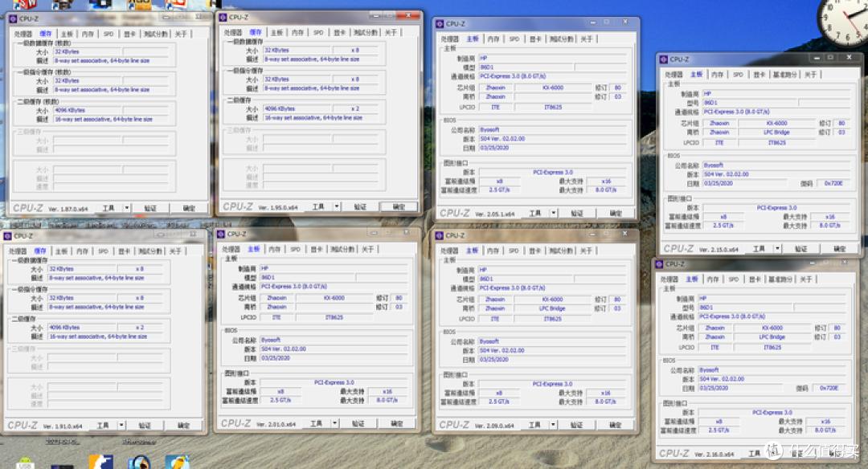Click 工具 button in CPU-Z 2.15.0 window
Viewport: 868px width, 469px height.
click(x=759, y=249)
